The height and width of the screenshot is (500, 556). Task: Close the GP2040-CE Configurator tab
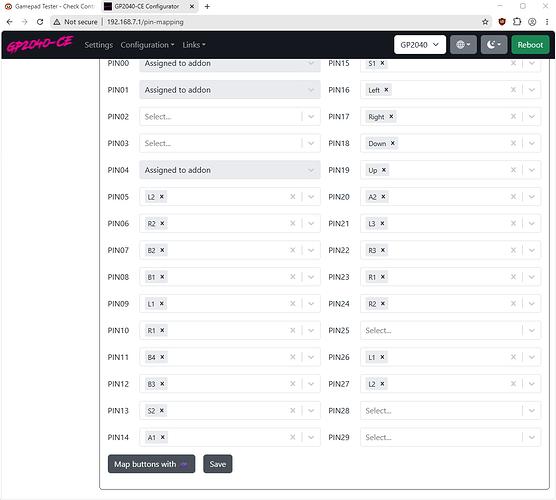coord(191,6)
